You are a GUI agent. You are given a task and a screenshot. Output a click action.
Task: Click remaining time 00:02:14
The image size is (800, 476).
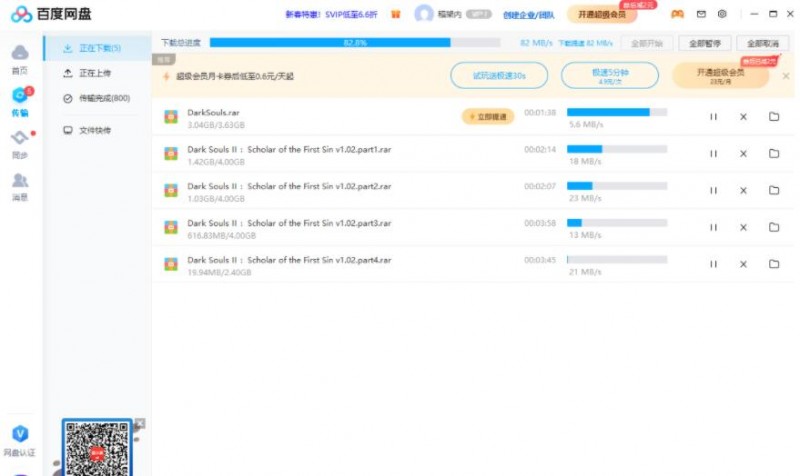coord(540,149)
